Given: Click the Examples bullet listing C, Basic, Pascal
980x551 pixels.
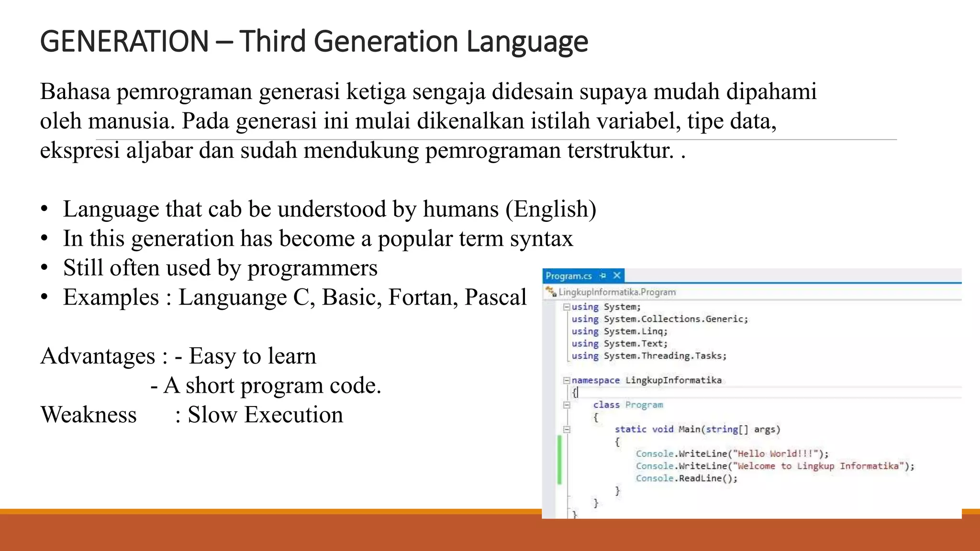Looking at the screenshot, I should pyautogui.click(x=294, y=297).
